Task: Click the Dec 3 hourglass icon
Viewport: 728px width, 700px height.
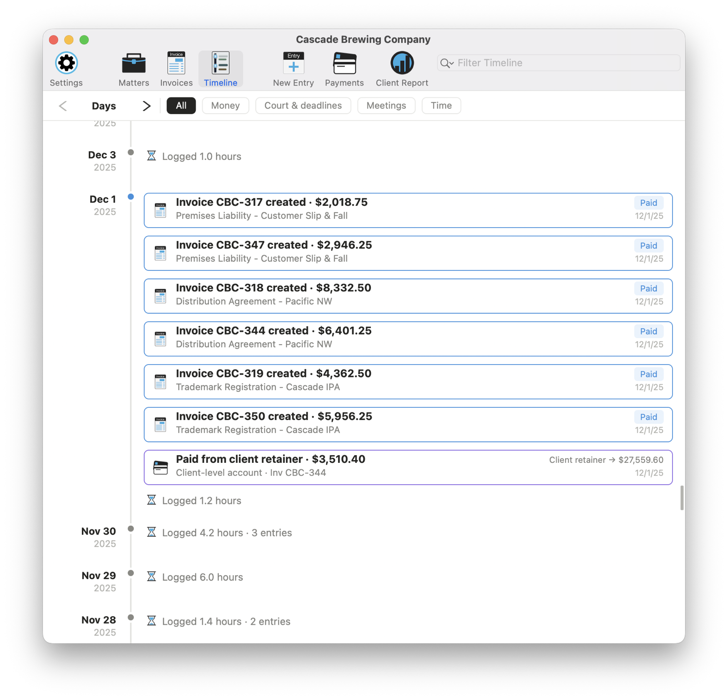Action: click(x=152, y=156)
